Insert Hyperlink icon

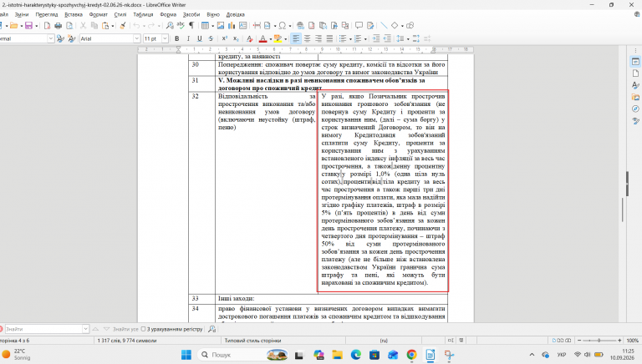301,26
